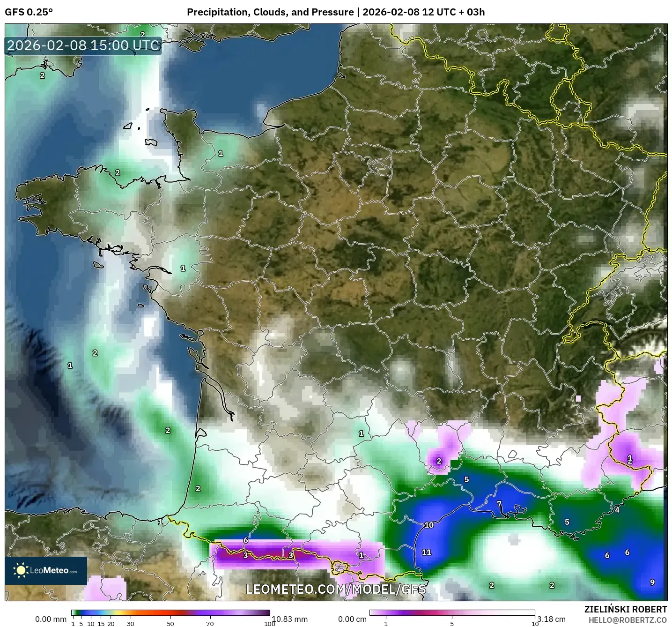Select the value 10 label over the Rhône area

[x=428, y=525]
